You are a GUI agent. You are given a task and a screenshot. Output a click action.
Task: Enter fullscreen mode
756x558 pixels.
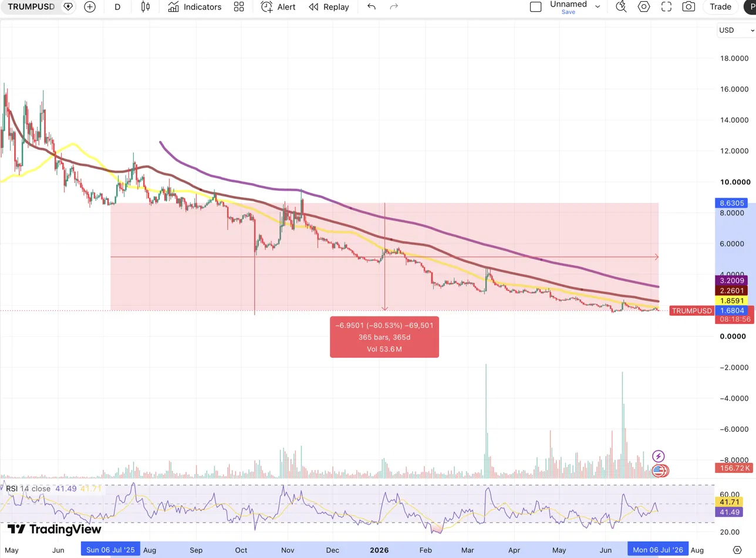666,7
